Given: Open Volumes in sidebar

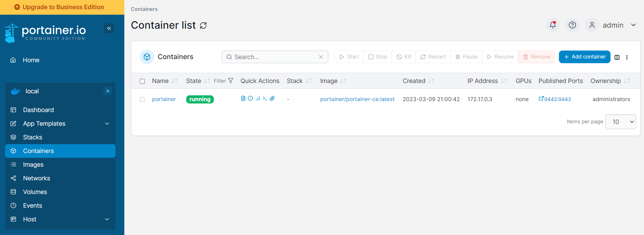Looking at the screenshot, I should point(60,192).
